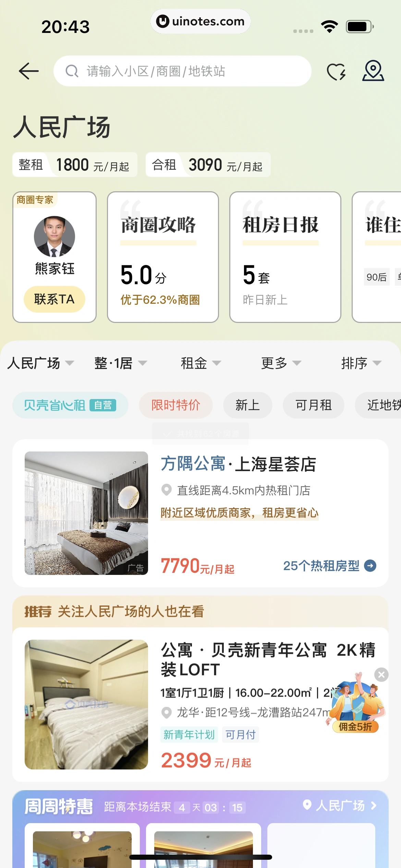Toggle the 限时特价 filter chip
The height and width of the screenshot is (868, 401).
[x=175, y=405]
